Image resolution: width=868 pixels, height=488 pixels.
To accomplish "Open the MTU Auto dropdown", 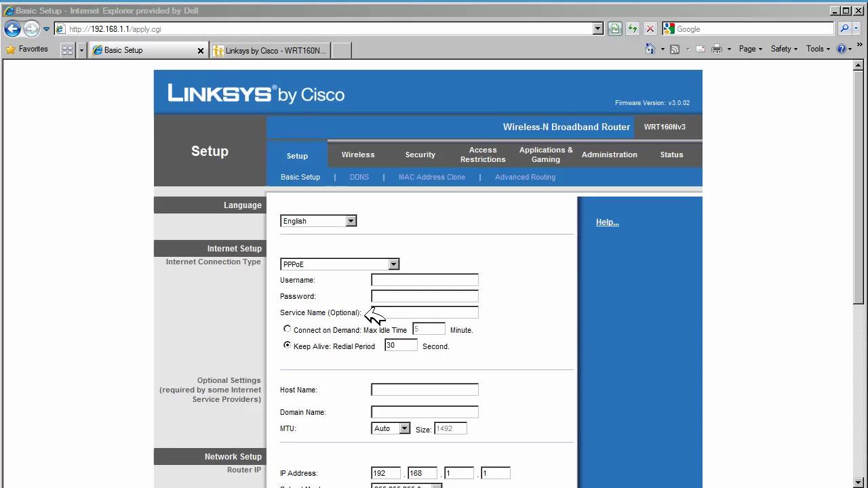I will coord(391,428).
